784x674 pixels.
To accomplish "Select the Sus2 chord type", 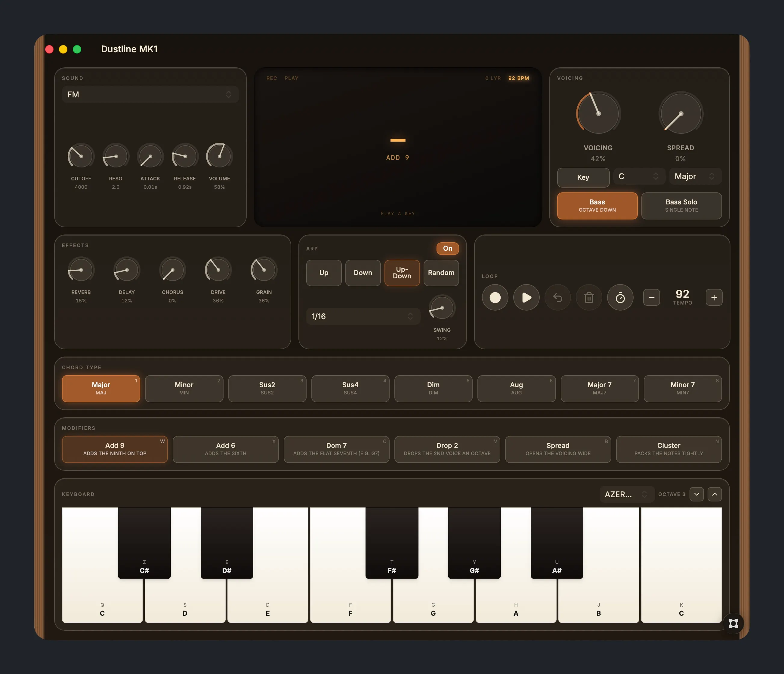I will [267, 389].
